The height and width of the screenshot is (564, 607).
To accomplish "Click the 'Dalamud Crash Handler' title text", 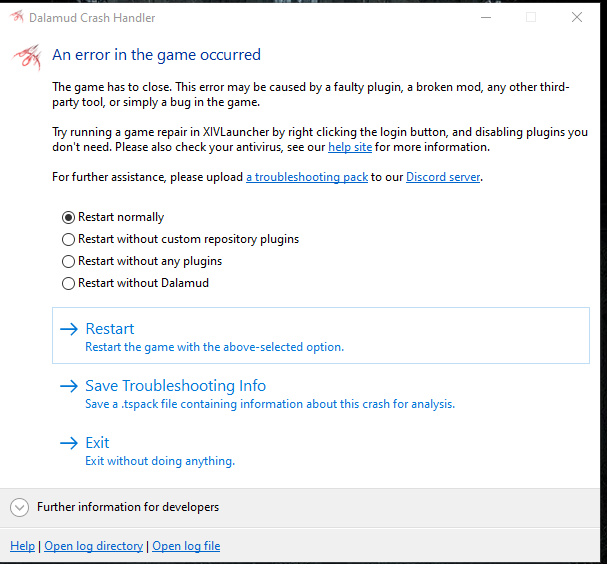I will (x=92, y=18).
